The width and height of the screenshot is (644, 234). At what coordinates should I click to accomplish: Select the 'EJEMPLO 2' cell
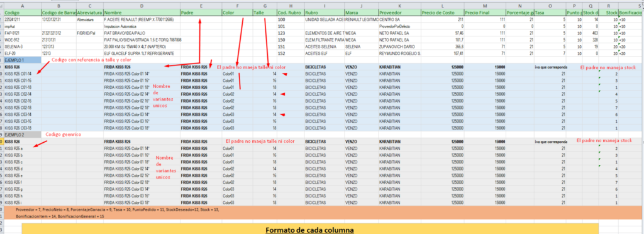[x=22, y=134]
